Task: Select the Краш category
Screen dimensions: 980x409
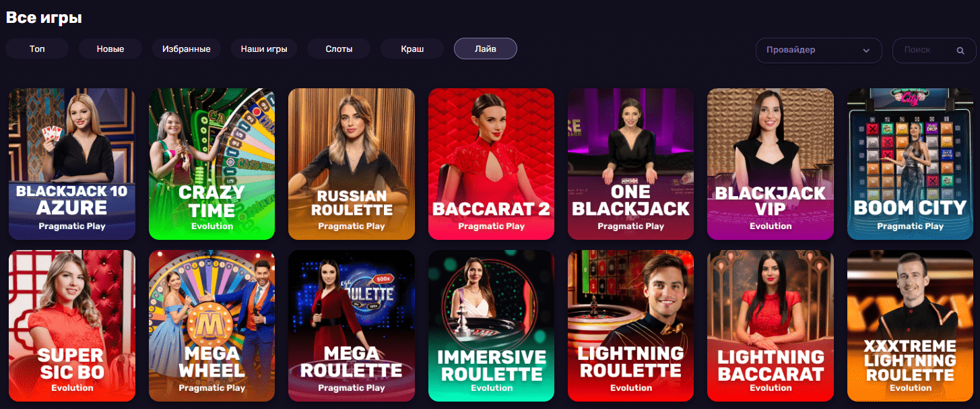Action: [412, 49]
